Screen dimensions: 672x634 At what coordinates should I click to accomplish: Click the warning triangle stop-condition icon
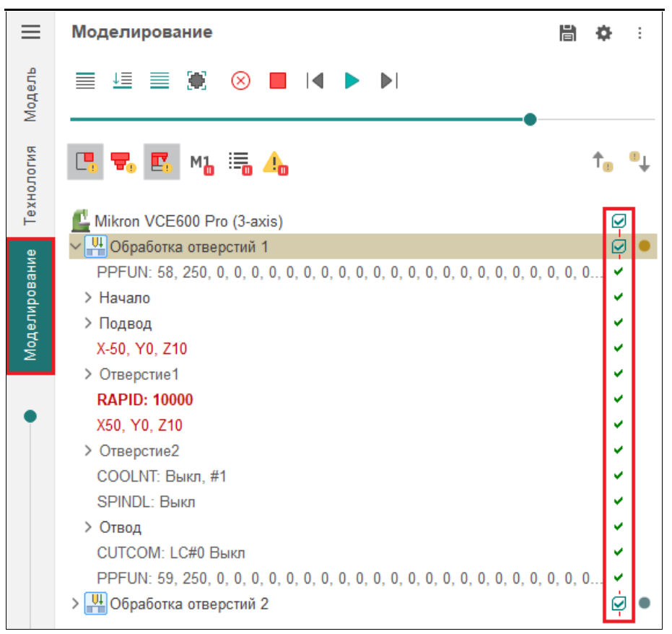[274, 162]
